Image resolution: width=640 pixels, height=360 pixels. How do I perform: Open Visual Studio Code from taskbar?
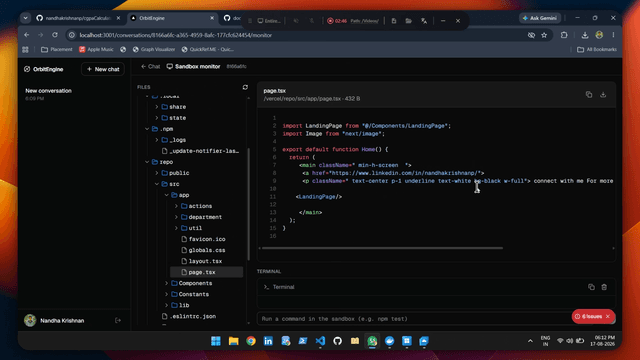320,341
